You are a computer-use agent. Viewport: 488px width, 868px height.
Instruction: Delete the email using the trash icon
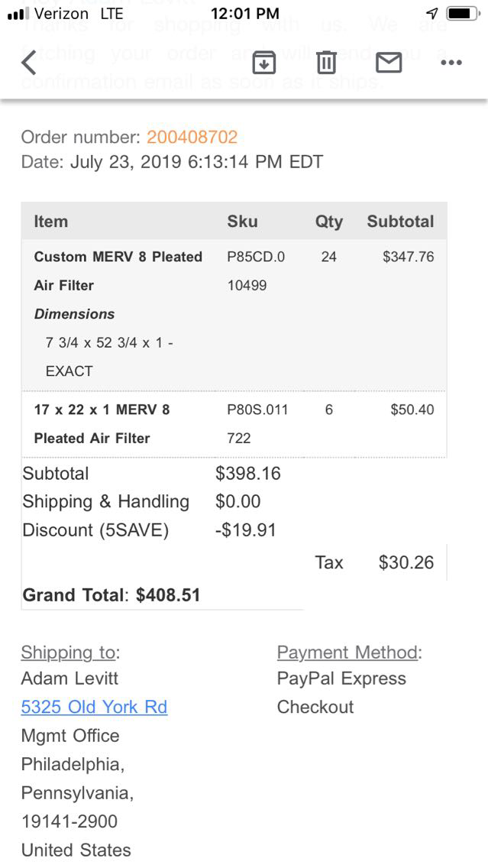tap(326, 62)
